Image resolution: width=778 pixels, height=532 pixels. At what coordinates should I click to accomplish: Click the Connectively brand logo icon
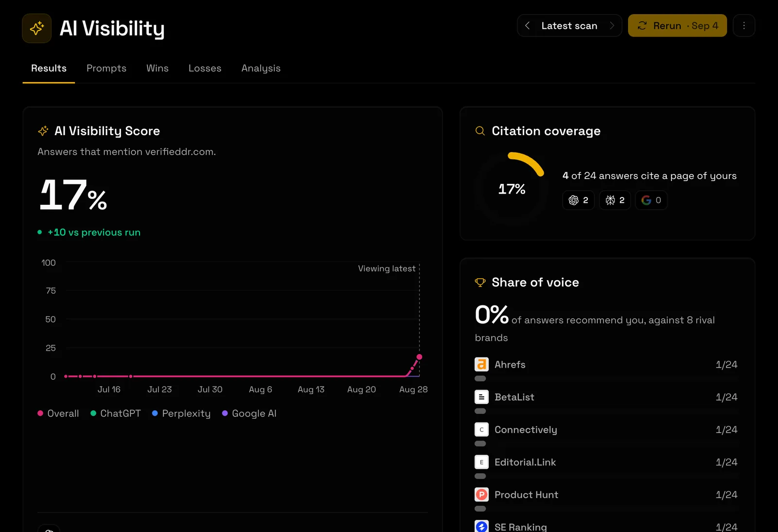(481, 429)
